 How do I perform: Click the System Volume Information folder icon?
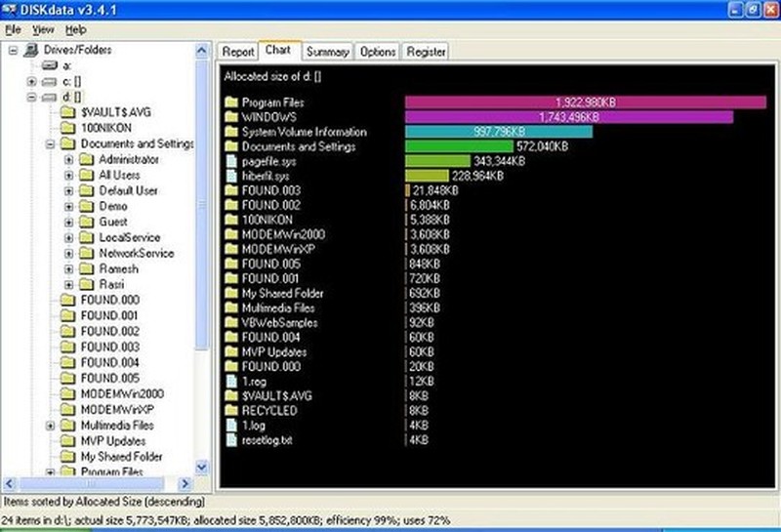(231, 132)
